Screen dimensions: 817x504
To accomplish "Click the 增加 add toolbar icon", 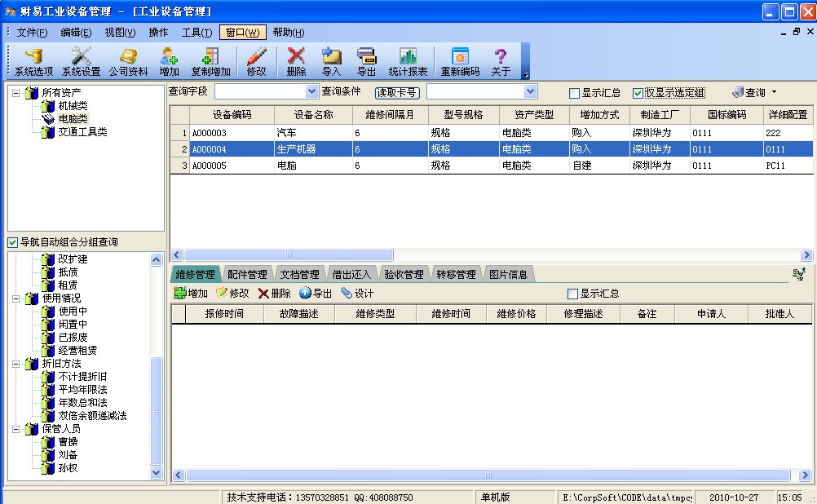I will (170, 62).
